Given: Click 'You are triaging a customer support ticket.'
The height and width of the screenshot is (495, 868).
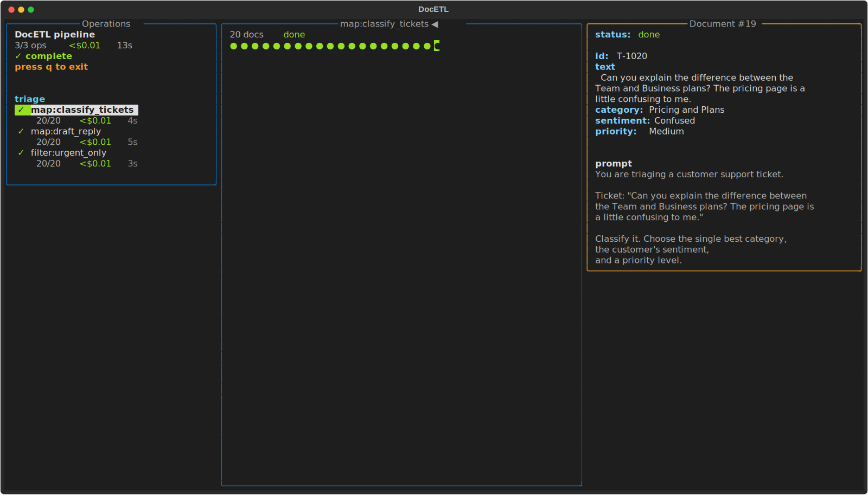Looking at the screenshot, I should pos(690,175).
